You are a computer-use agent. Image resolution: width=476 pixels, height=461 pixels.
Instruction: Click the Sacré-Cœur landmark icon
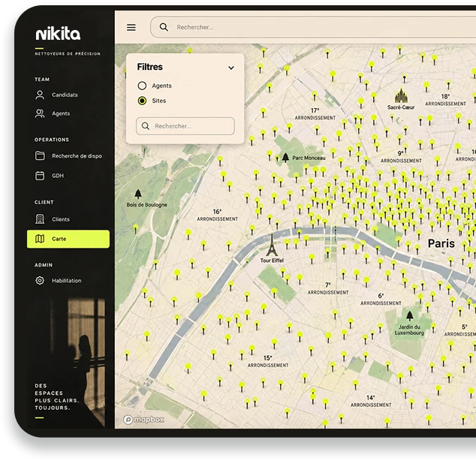(401, 95)
